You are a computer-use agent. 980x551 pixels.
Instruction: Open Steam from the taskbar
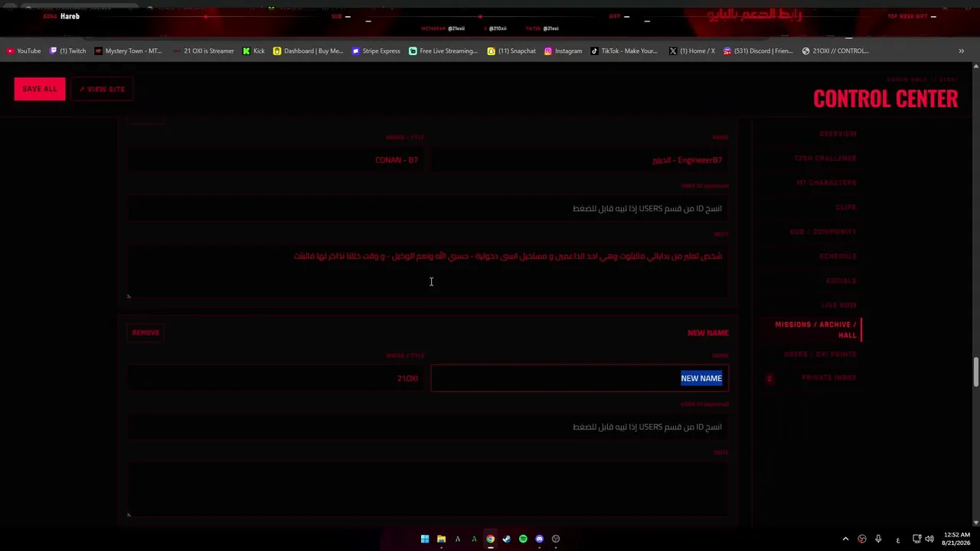point(506,539)
